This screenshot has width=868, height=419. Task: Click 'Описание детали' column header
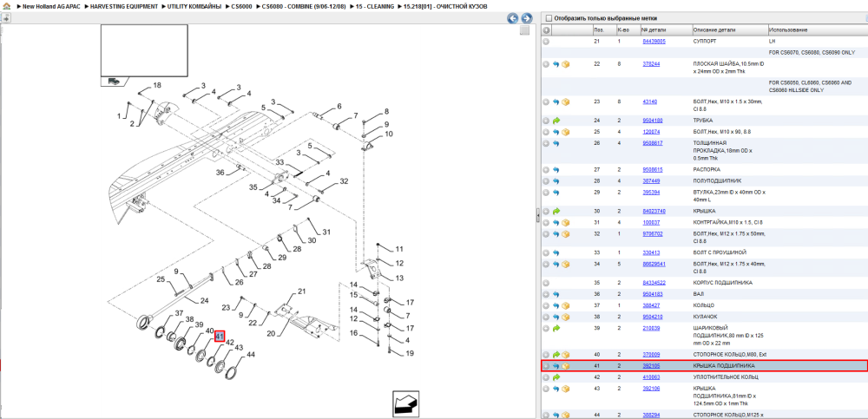tap(713, 29)
